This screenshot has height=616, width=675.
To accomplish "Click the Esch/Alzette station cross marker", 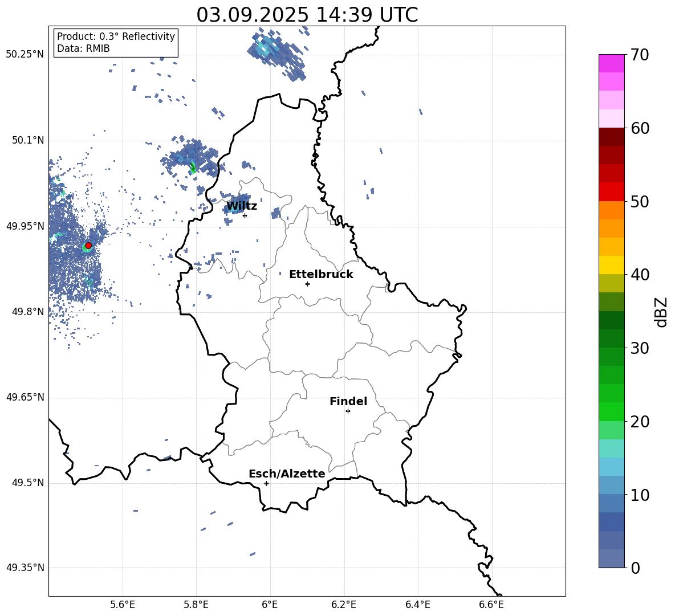I will tap(266, 483).
